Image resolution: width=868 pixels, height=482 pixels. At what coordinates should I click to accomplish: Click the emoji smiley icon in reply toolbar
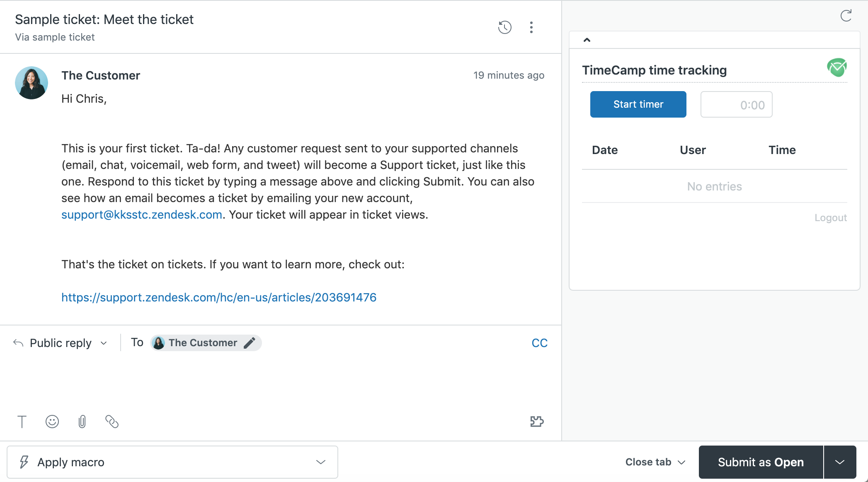[52, 422]
